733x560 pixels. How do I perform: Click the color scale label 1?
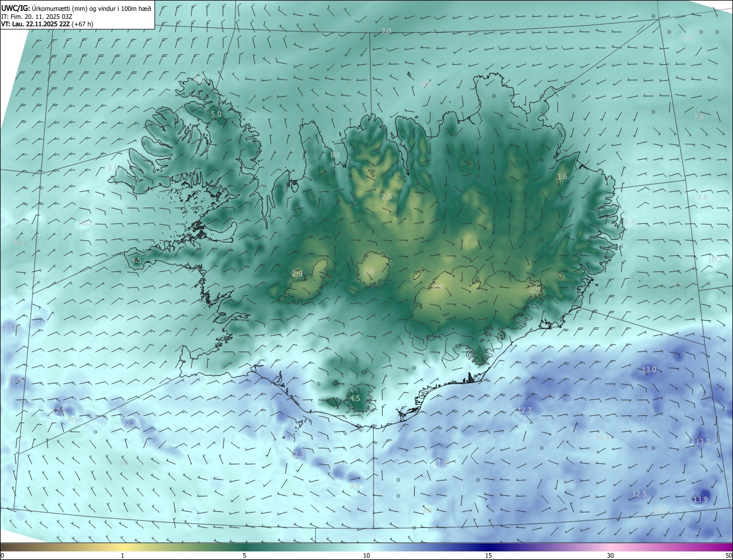(123, 555)
